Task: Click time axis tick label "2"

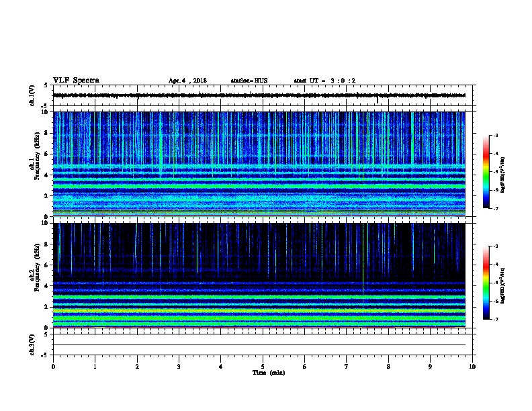Action: click(137, 367)
